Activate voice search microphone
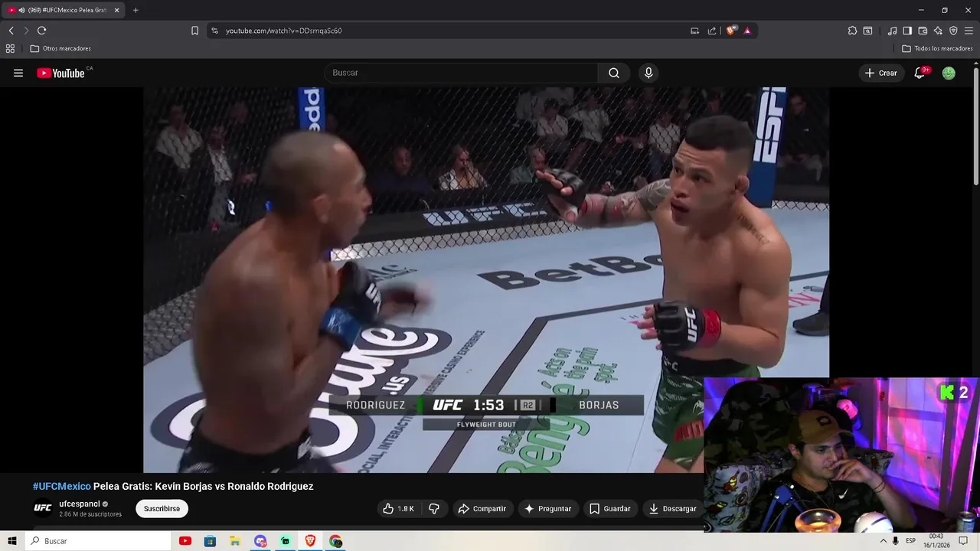Viewport: 980px width, 551px height. [x=648, y=73]
